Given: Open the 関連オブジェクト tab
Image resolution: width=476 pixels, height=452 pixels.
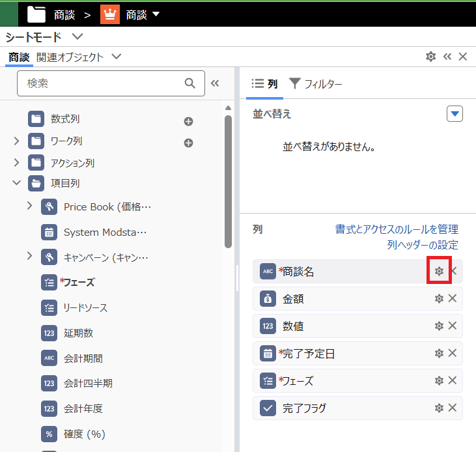Looking at the screenshot, I should (x=70, y=57).
